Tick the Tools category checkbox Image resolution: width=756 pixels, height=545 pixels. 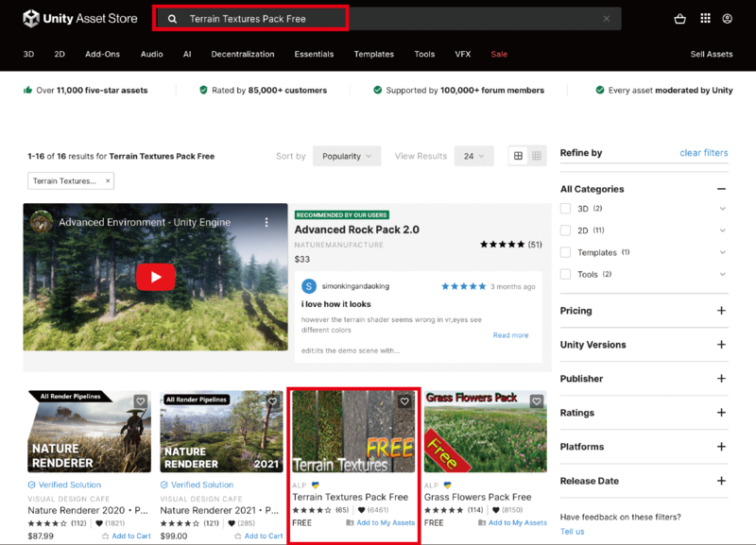pos(565,274)
